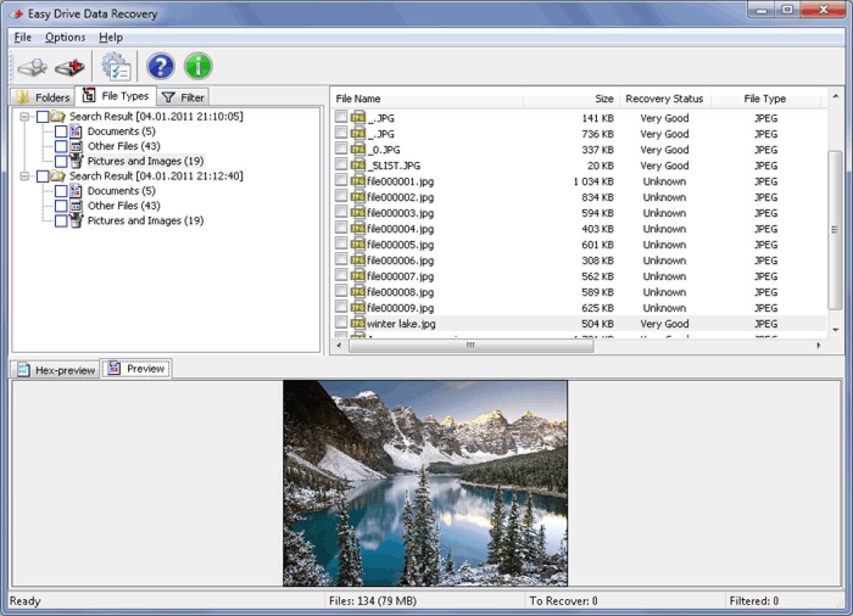
Task: Click the Size column header
Action: [603, 99]
